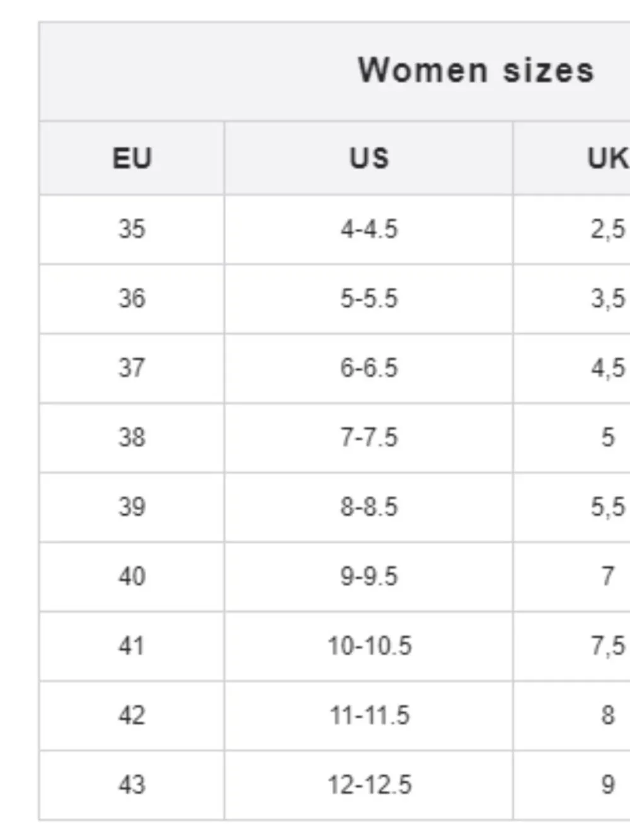This screenshot has width=630, height=840.
Task: Click EU size 36 cell
Action: (132, 299)
